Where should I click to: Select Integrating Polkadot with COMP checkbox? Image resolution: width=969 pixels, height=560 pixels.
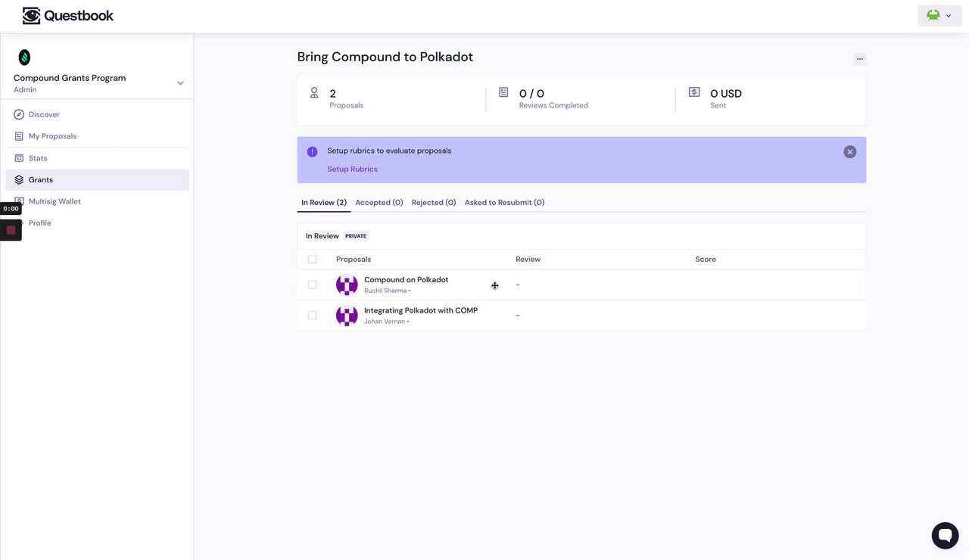coord(312,316)
